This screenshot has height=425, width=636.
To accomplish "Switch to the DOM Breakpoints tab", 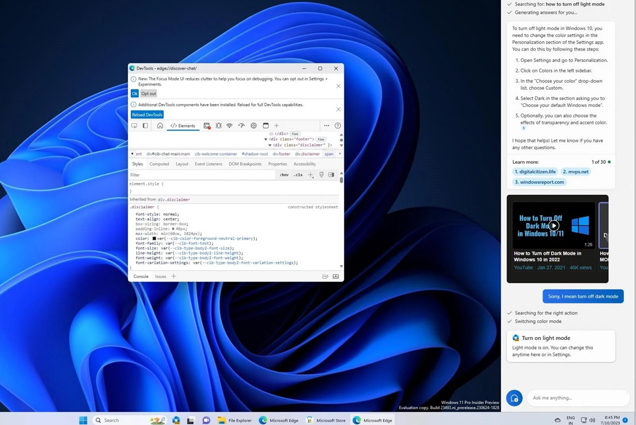I will pyautogui.click(x=245, y=164).
